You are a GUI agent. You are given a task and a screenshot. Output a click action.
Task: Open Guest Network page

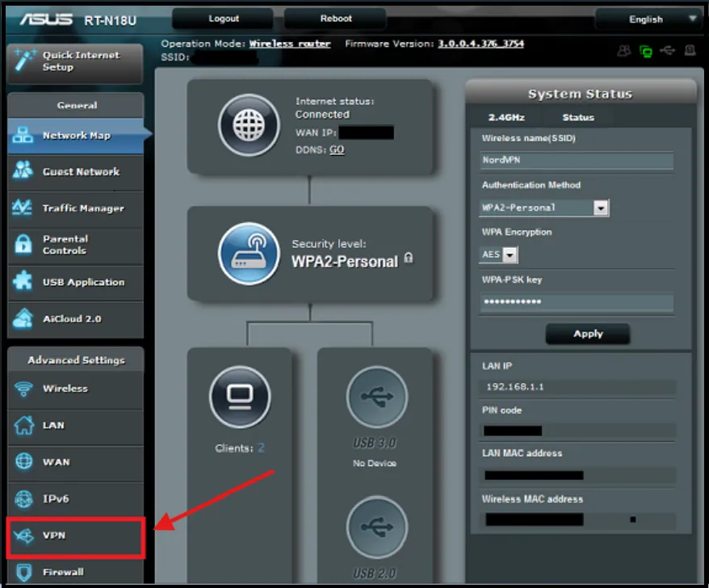[76, 172]
